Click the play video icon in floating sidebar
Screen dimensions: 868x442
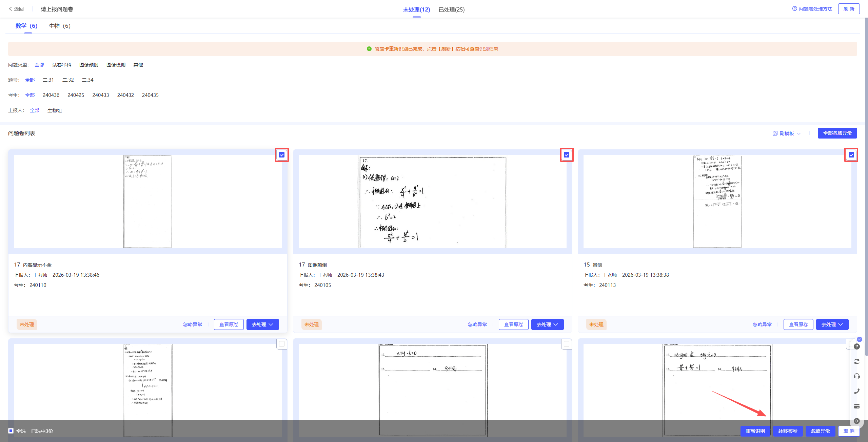857,421
